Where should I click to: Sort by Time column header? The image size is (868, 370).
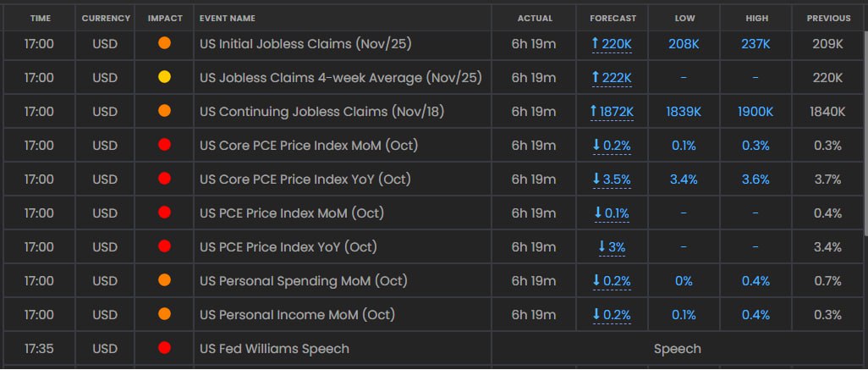[x=40, y=18]
